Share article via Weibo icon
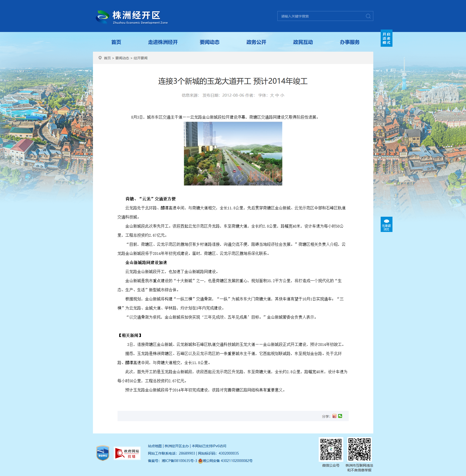The image size is (466, 476). tap(334, 416)
